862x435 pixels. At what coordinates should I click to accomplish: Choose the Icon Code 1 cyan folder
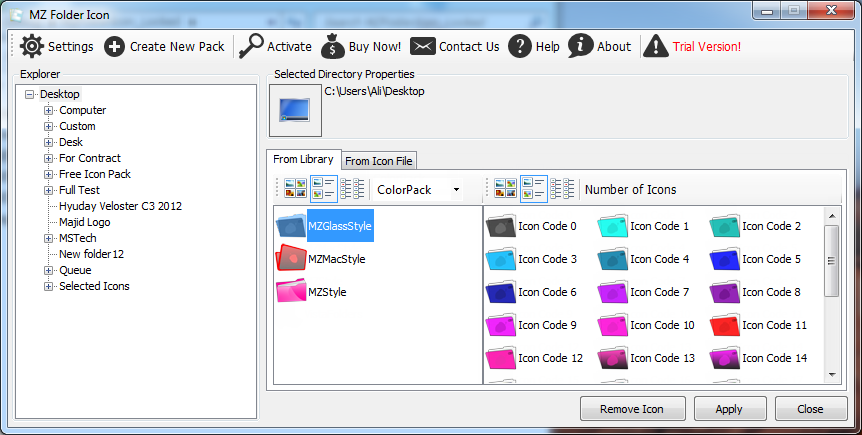click(612, 226)
